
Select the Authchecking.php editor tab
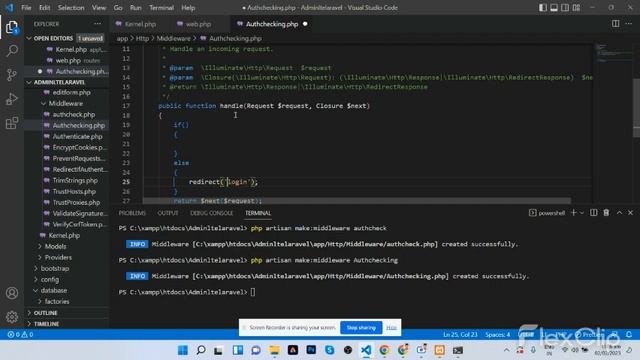(x=271, y=24)
